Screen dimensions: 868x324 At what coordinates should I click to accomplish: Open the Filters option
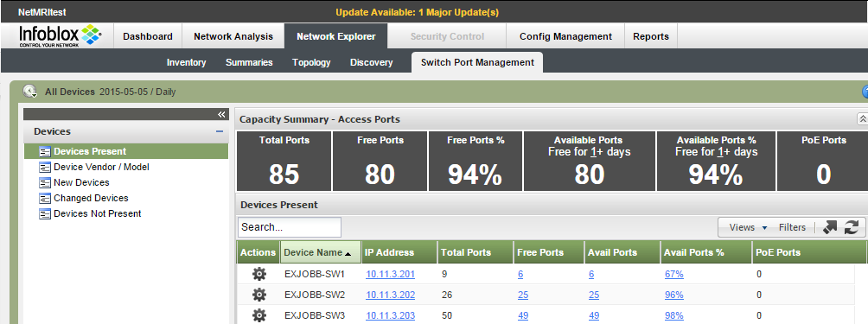792,227
